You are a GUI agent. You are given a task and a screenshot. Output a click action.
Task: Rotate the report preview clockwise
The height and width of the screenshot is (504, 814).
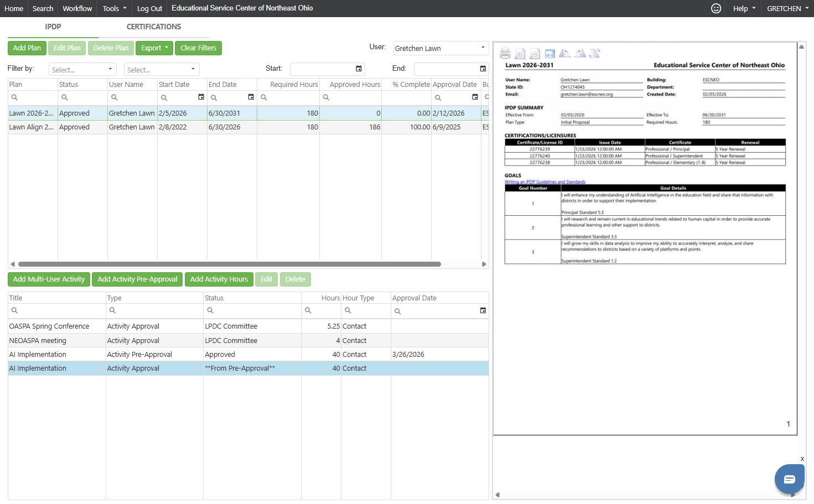click(x=580, y=53)
